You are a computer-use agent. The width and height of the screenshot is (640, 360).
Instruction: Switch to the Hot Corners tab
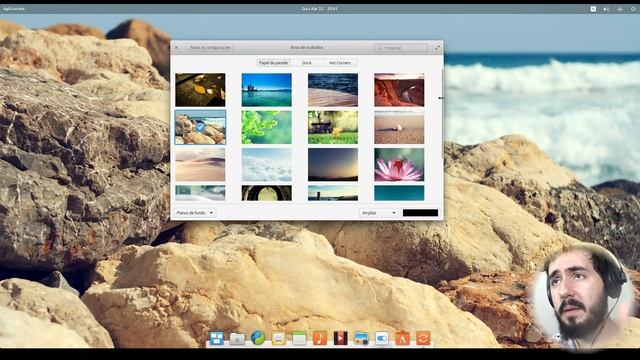pos(340,63)
